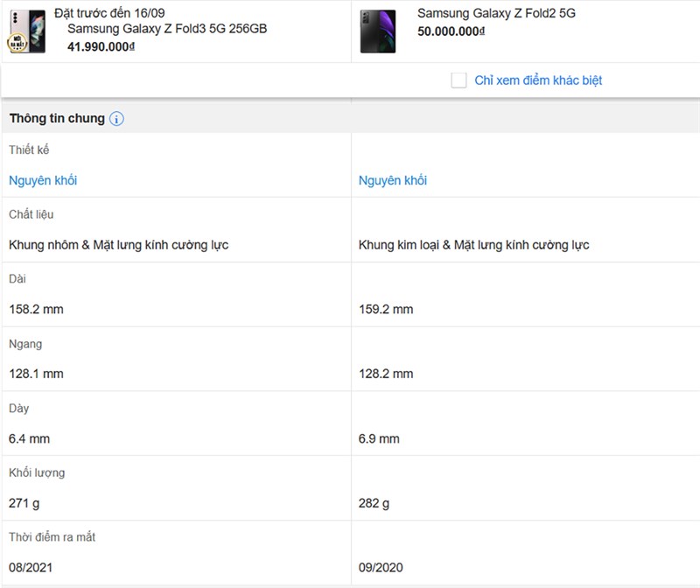This screenshot has width=700, height=588.
Task: Select the 128.2 mm width value
Action: 386,374
